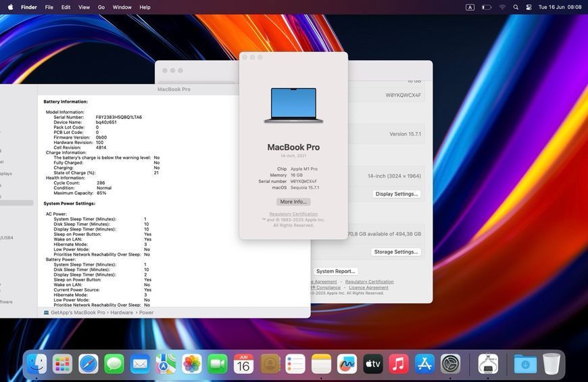Click the System Power Settings heading
588x382 pixels.
point(70,204)
